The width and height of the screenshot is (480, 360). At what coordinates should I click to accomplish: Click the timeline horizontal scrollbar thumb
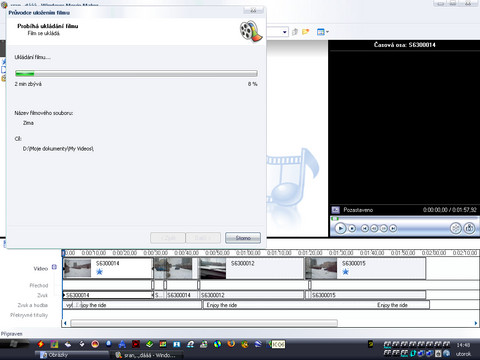pyautogui.click(x=204, y=323)
